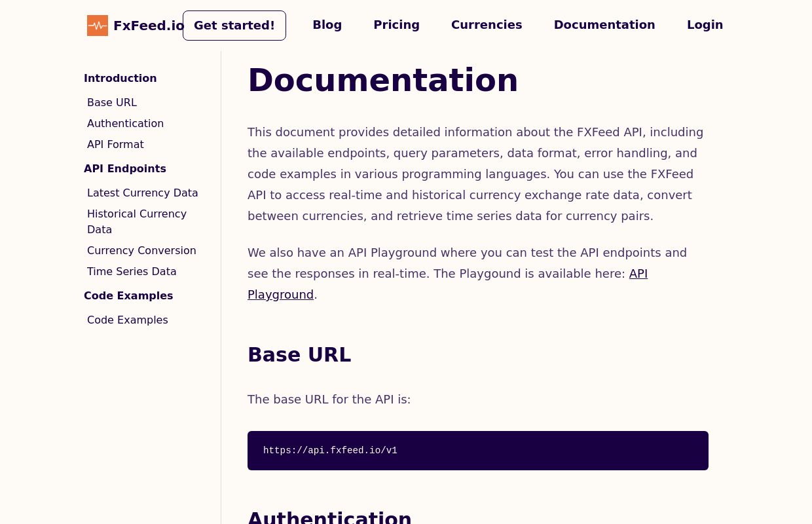Jump to Base URL in sidebar
Screen dimensions: 812x524
(112, 103)
